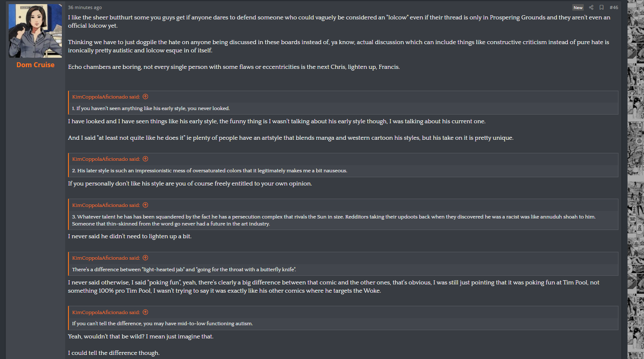Screen dimensions: 644x359
Task: Click "KimCoppolaAficionado said:" above oversaturated colors quote
Action: coord(106,159)
